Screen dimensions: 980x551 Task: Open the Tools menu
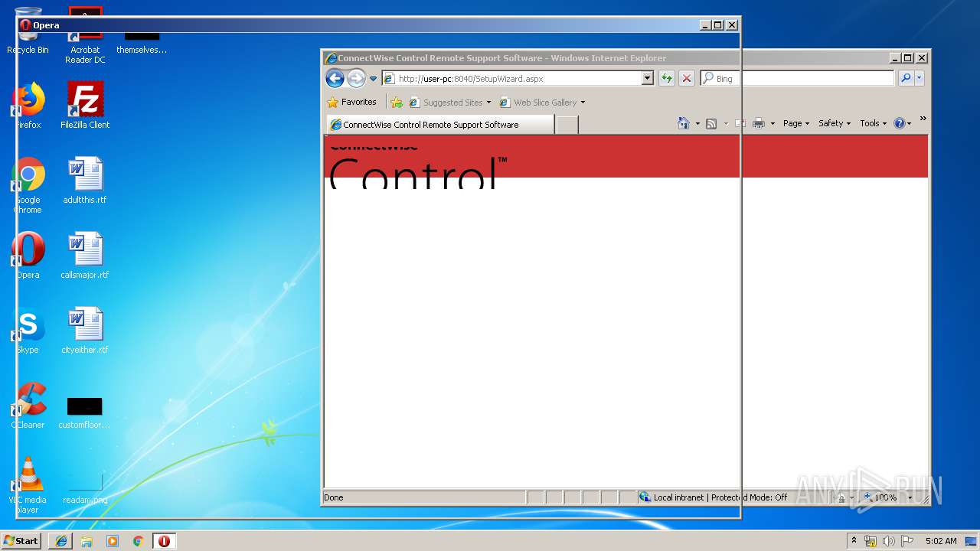click(x=873, y=123)
